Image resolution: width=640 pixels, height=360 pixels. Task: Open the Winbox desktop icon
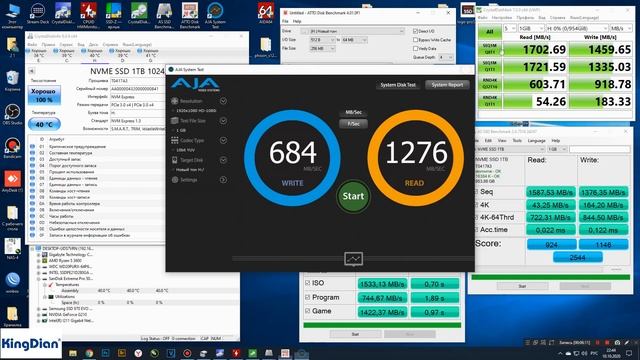(12, 282)
